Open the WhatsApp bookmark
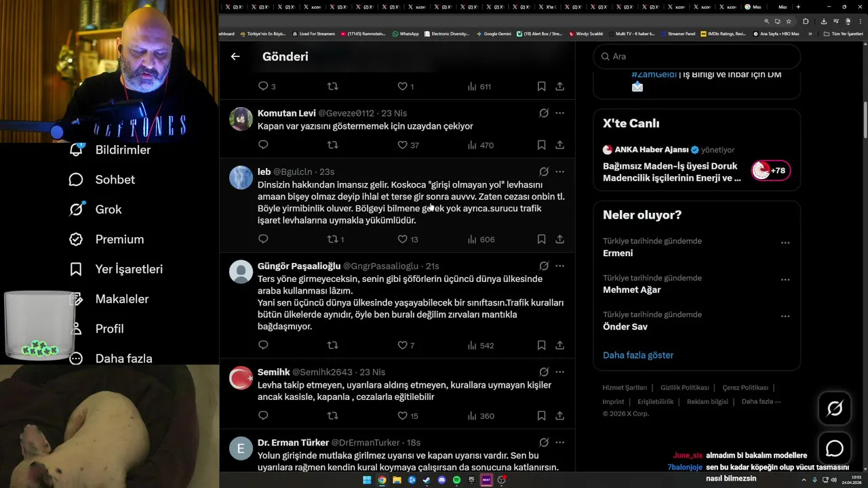The height and width of the screenshot is (488, 868). [x=406, y=33]
